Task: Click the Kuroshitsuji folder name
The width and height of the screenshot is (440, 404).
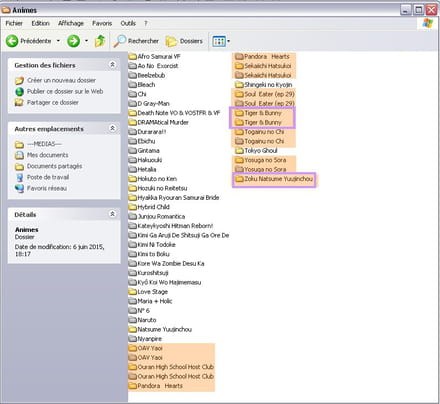Action: click(153, 273)
